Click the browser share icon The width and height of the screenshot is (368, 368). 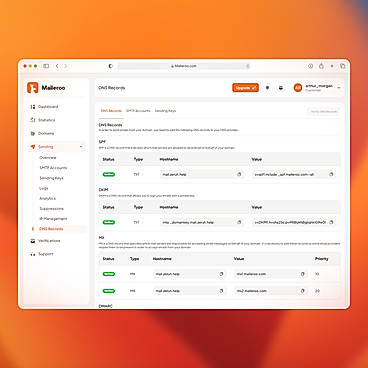pyautogui.click(x=321, y=66)
